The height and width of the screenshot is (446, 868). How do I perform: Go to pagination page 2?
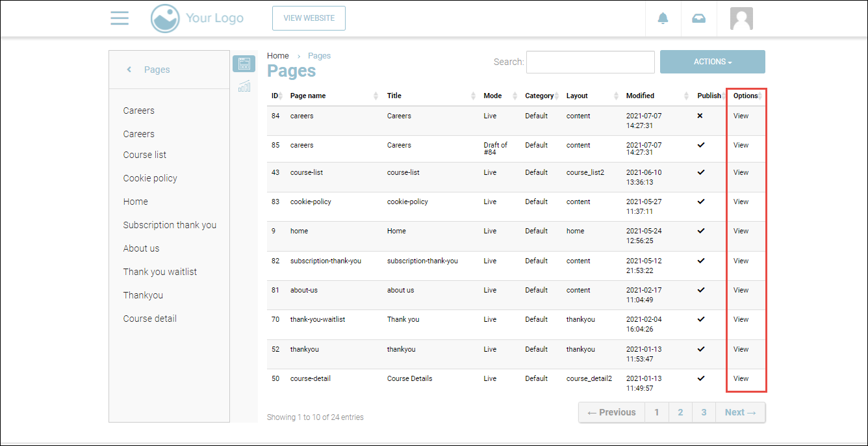coord(680,412)
